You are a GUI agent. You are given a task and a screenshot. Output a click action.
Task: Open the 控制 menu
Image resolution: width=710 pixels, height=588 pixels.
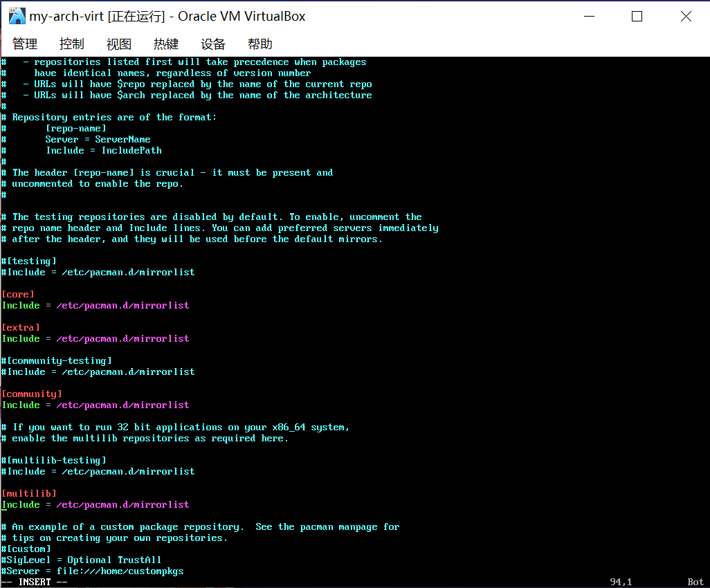tap(72, 44)
